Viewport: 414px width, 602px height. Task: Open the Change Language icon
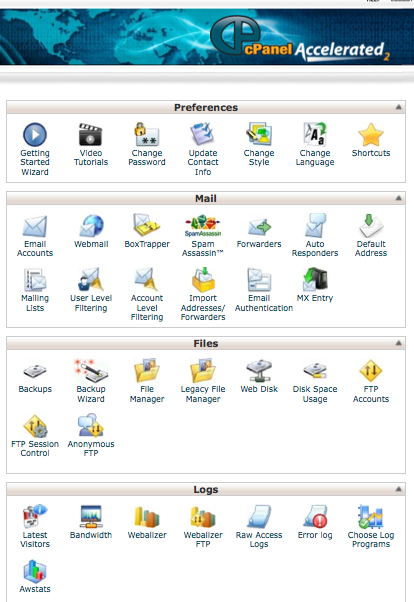coord(315,135)
